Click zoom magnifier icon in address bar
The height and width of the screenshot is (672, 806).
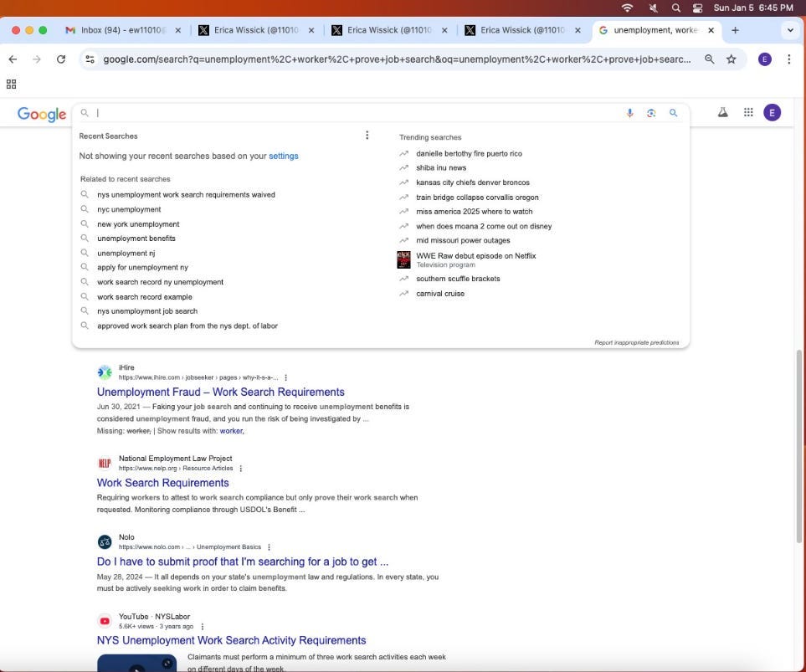pos(710,59)
